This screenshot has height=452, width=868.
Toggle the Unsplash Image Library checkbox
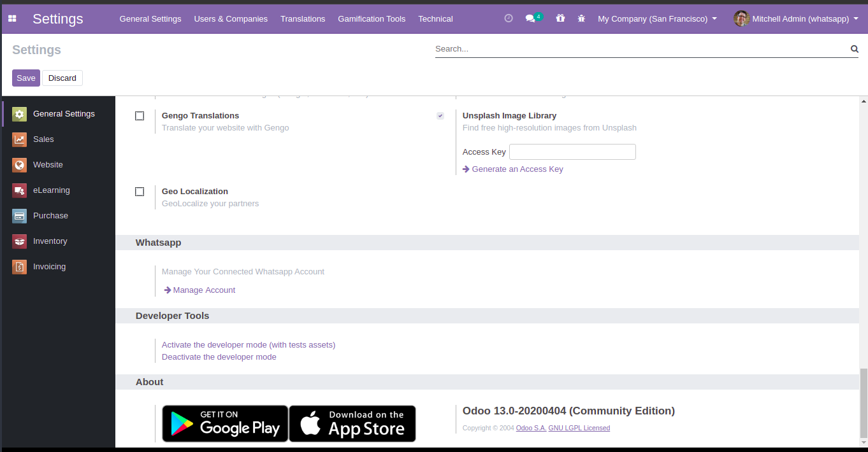pos(440,116)
